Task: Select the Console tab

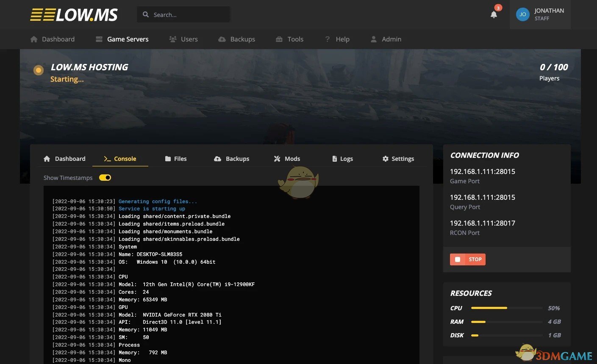Action: coord(120,159)
